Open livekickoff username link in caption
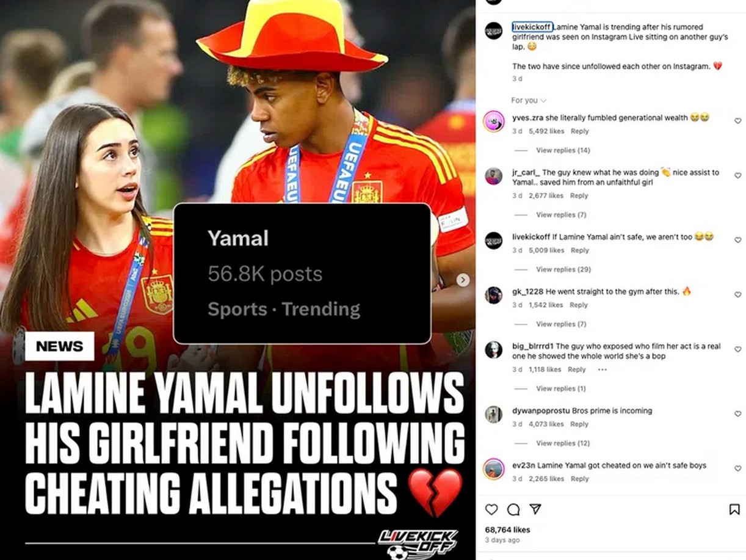746x560 pixels. 532,27
